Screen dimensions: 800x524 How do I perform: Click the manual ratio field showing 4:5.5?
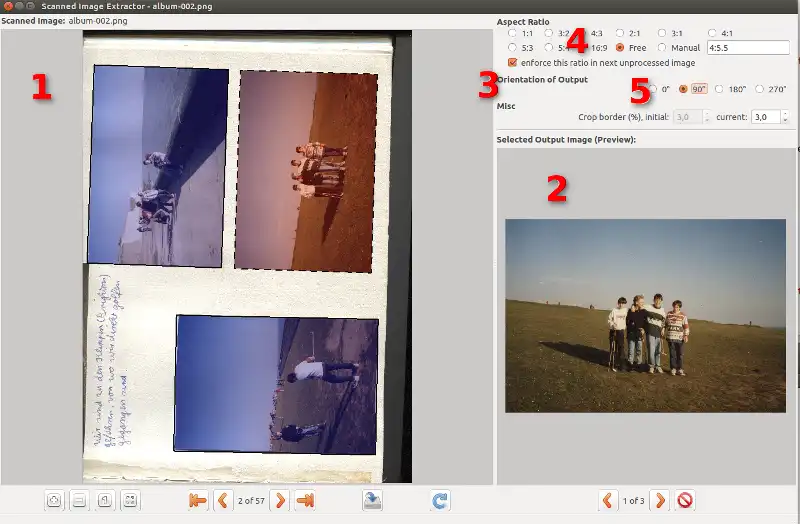point(748,47)
